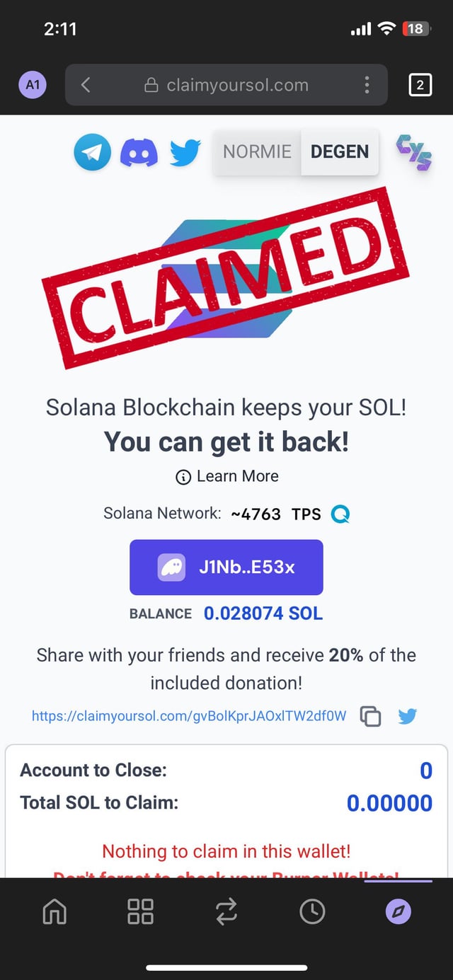Tap the J1Nb..E53x wallet button
Viewport: 453px width, 980px height.
(x=226, y=567)
